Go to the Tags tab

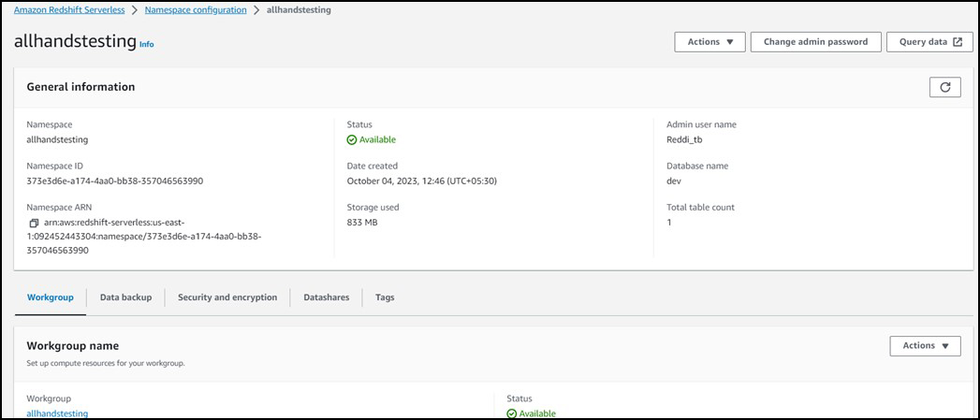tap(385, 297)
